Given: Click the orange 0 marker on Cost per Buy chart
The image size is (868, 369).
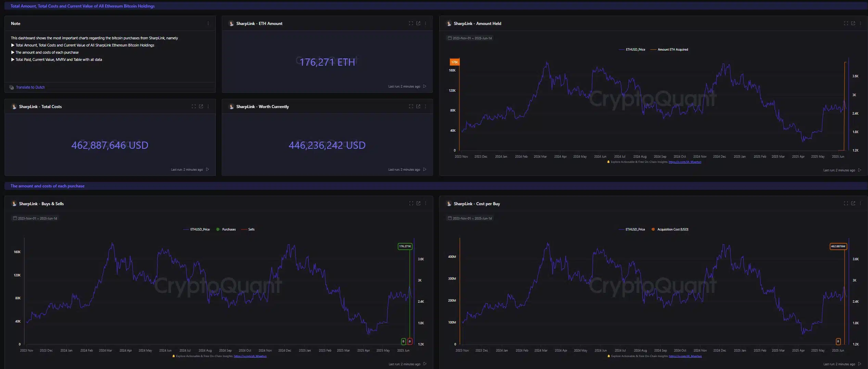Looking at the screenshot, I should tap(838, 341).
